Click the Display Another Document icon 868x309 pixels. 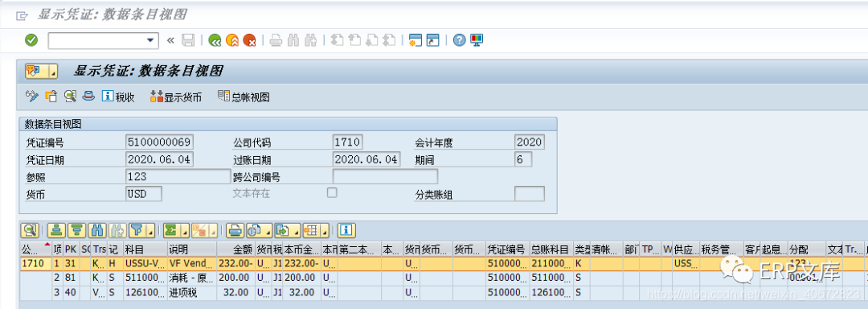(51, 97)
